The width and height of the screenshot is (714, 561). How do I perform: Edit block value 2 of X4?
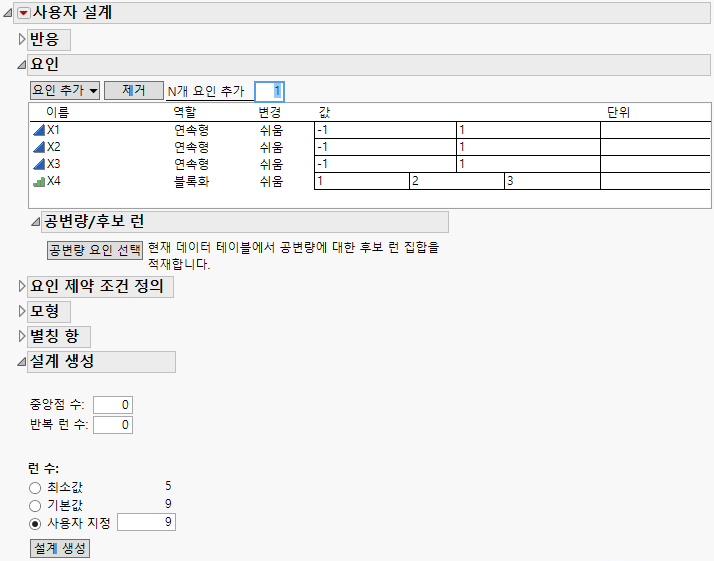(x=457, y=181)
